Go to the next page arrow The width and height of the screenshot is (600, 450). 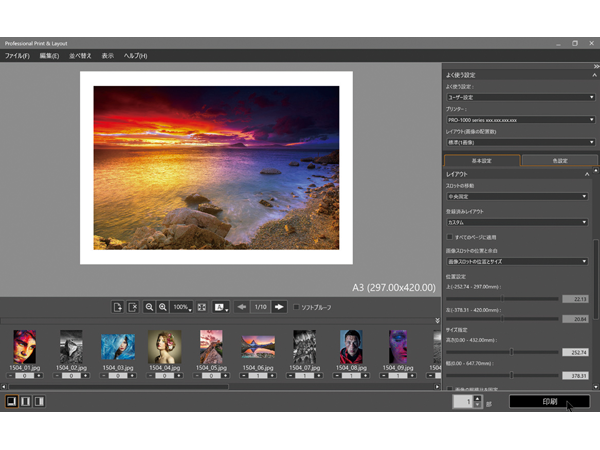tap(279, 307)
